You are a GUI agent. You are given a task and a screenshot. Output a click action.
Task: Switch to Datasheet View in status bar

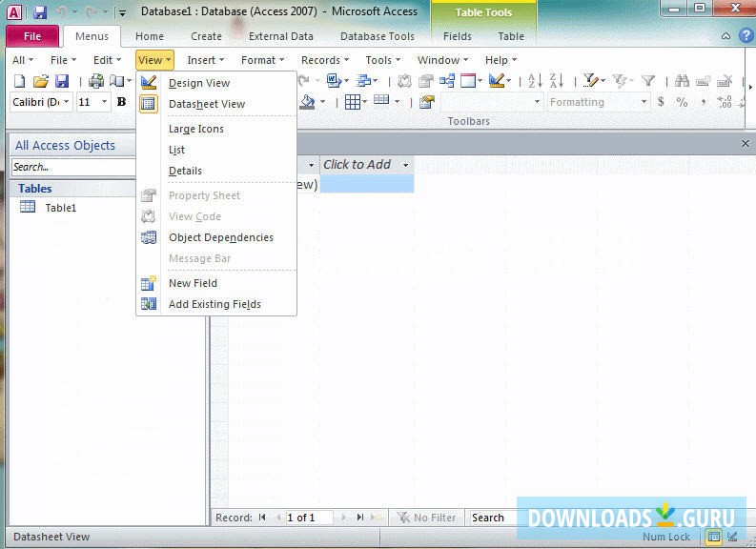[x=713, y=537]
